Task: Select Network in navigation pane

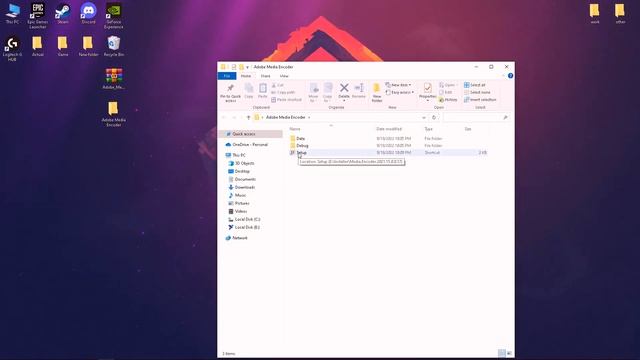Action: pos(240,238)
